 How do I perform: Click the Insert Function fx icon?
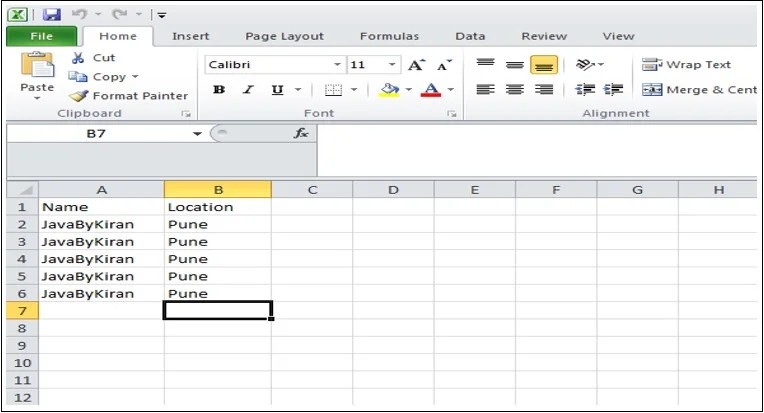pos(301,133)
